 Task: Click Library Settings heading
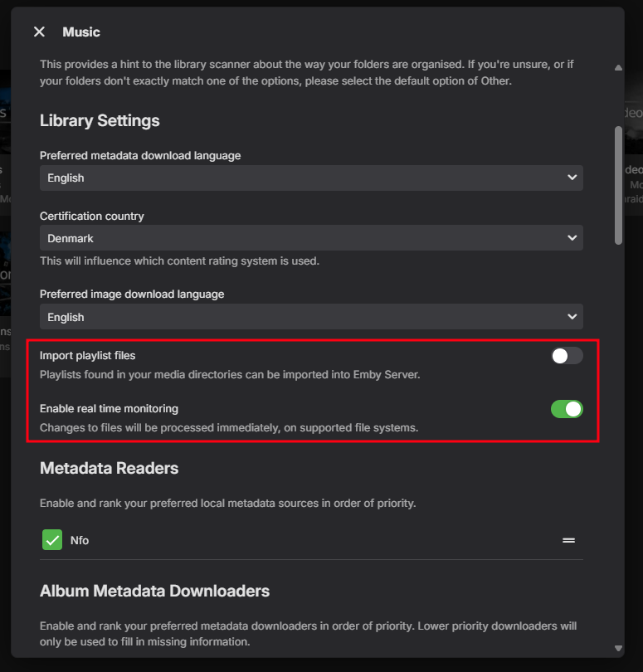pos(100,120)
